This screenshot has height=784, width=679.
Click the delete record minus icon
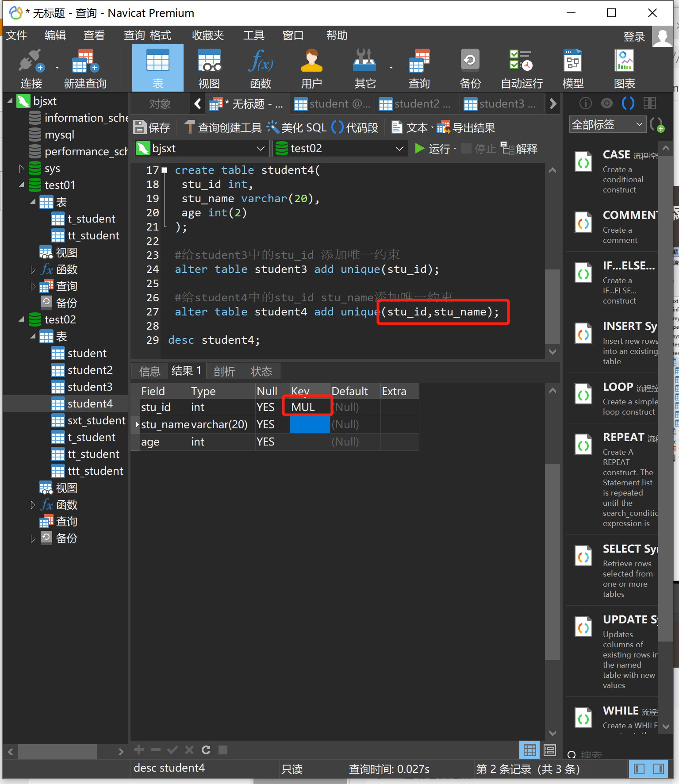click(155, 749)
